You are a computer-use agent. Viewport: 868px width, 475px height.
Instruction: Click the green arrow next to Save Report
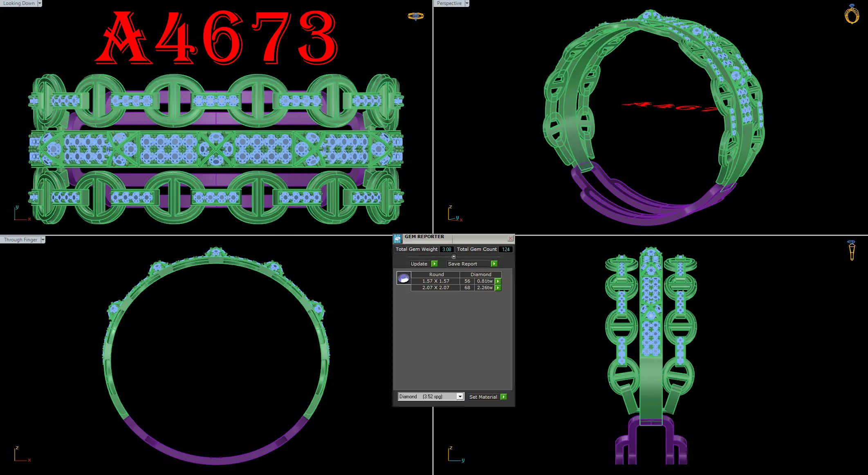(x=494, y=264)
